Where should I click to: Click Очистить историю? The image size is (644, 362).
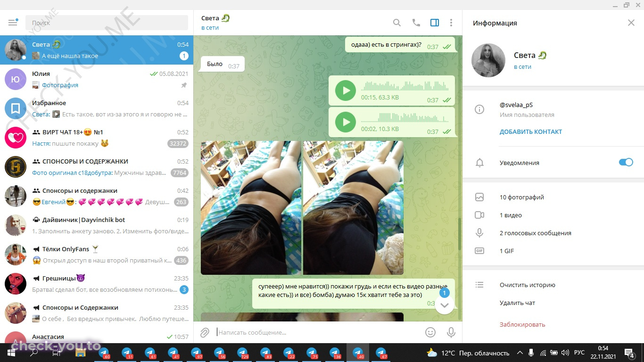click(528, 285)
